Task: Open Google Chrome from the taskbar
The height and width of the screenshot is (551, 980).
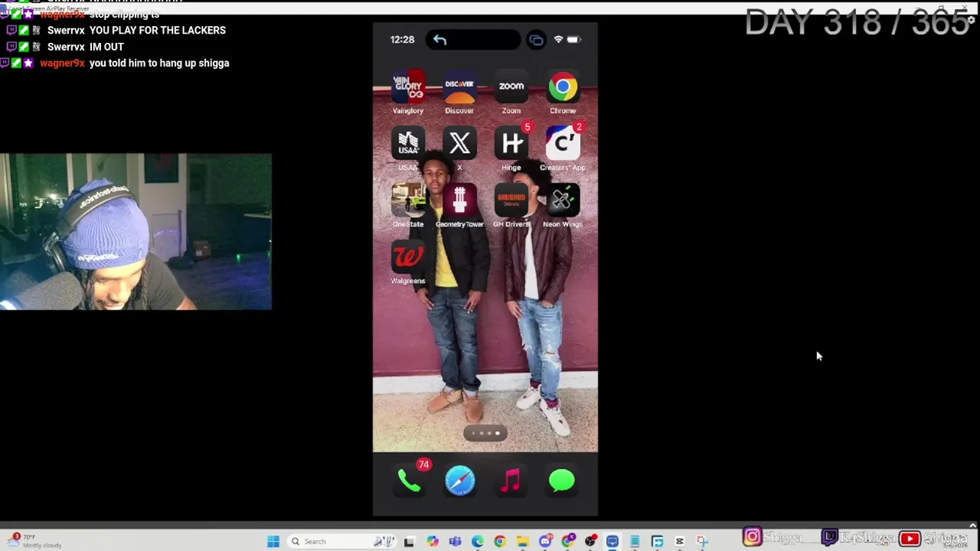Action: pyautogui.click(x=500, y=542)
